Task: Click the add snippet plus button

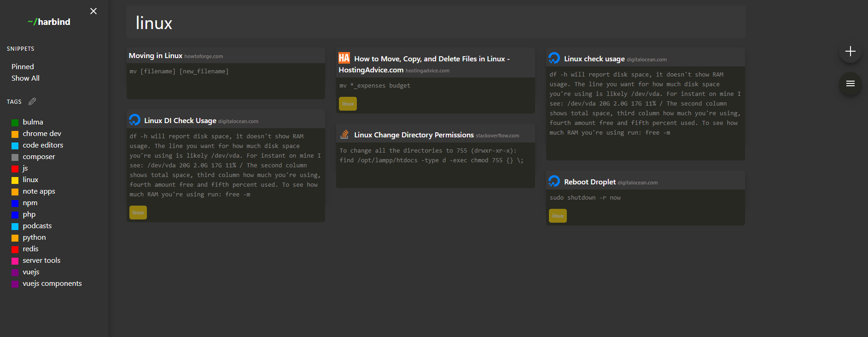Action: 850,51
